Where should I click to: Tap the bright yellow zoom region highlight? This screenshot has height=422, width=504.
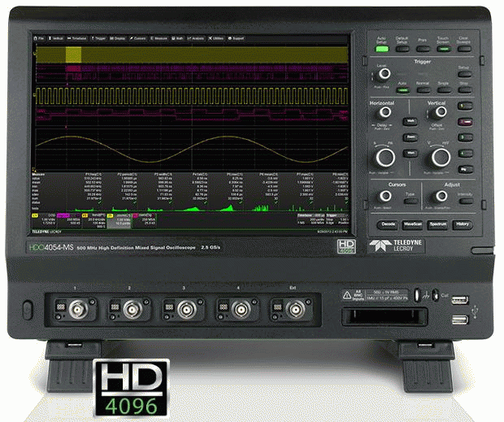tap(74, 54)
